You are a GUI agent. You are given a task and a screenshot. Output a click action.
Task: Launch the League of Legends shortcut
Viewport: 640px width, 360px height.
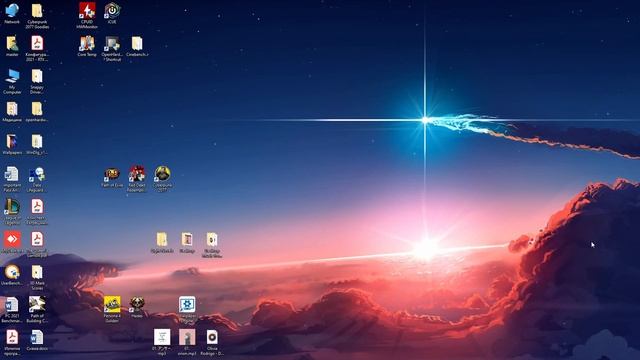point(12,211)
